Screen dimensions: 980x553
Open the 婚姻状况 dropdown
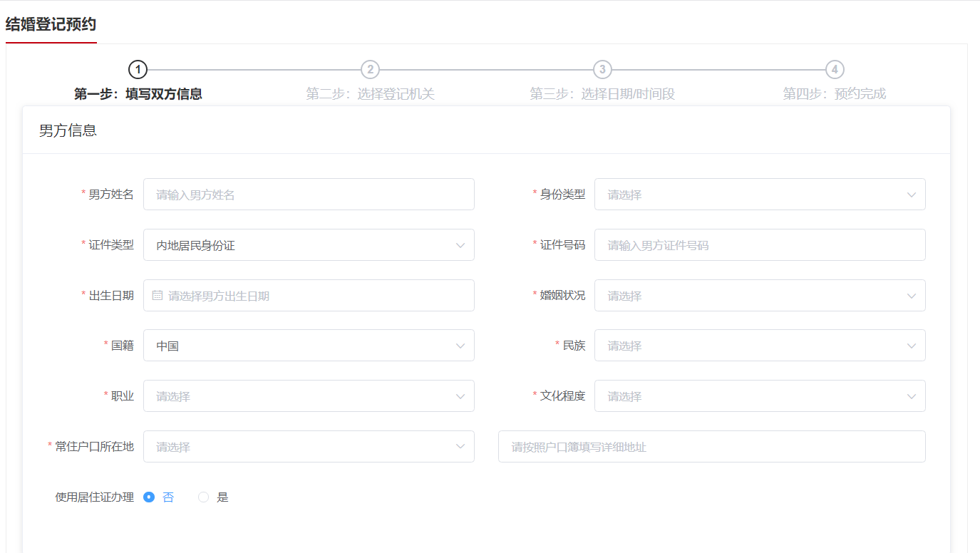(759, 296)
